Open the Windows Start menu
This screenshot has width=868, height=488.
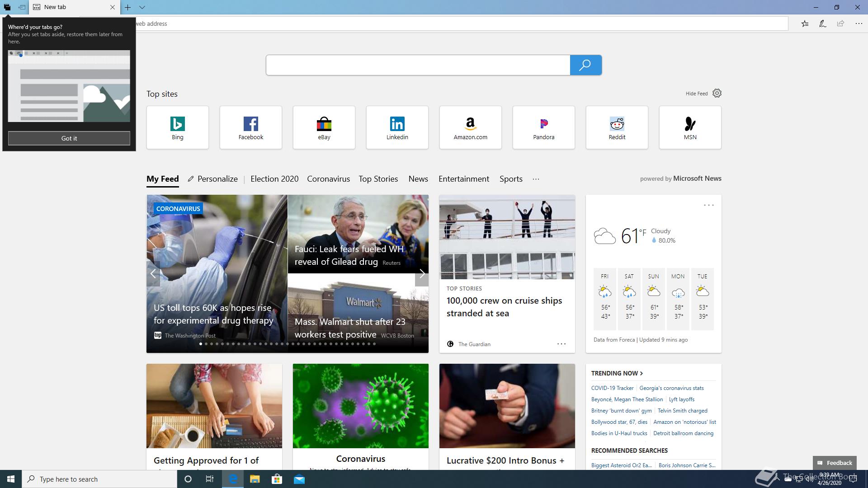tap(11, 479)
